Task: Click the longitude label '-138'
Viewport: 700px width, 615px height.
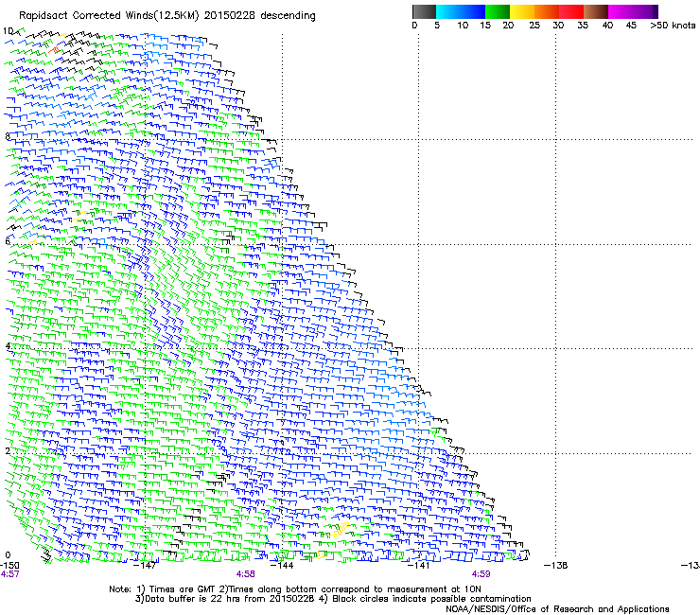Action: [556, 566]
